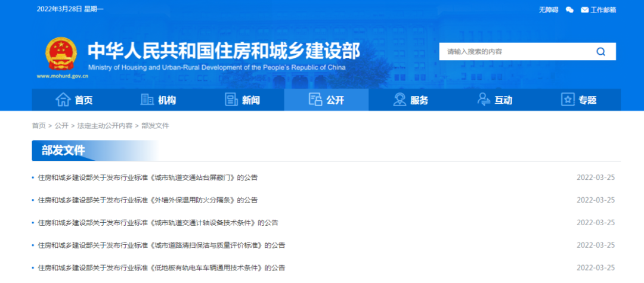
Task: Open notice on 城市轨道交通计轴设备技术条件
Action: (x=158, y=223)
